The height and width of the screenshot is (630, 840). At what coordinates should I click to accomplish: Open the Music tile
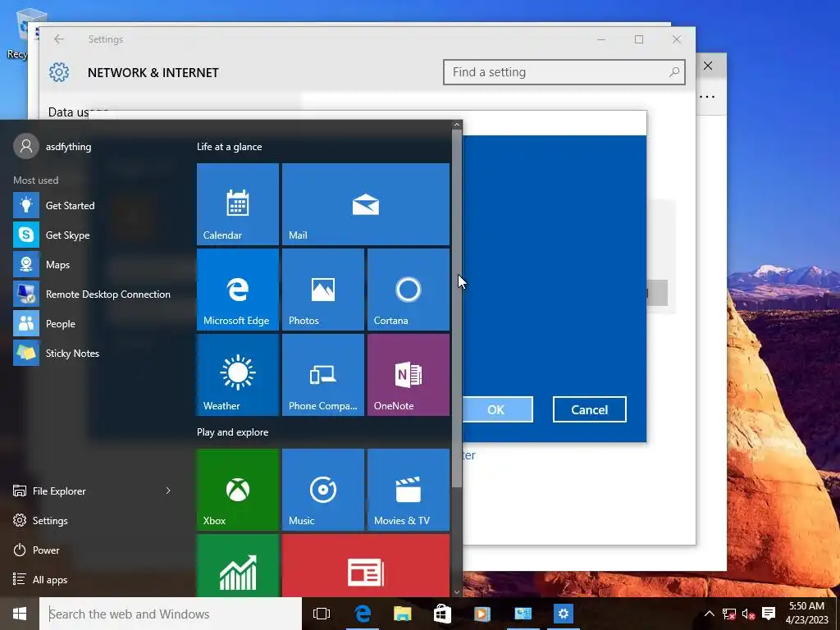323,490
